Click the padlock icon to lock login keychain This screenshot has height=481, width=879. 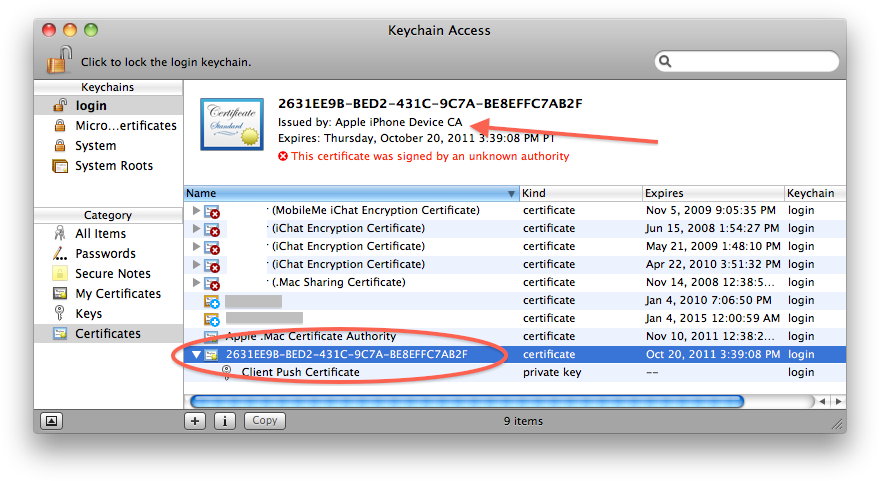[59, 61]
